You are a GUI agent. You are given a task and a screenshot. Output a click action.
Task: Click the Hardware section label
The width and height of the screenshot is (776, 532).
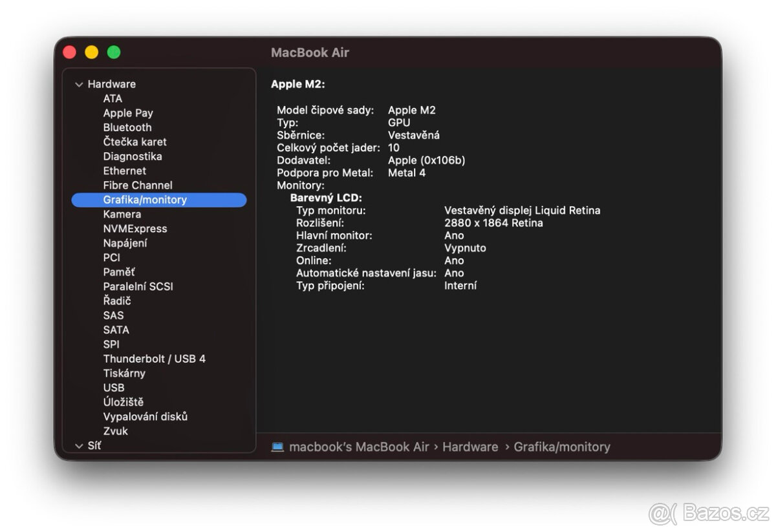[112, 84]
